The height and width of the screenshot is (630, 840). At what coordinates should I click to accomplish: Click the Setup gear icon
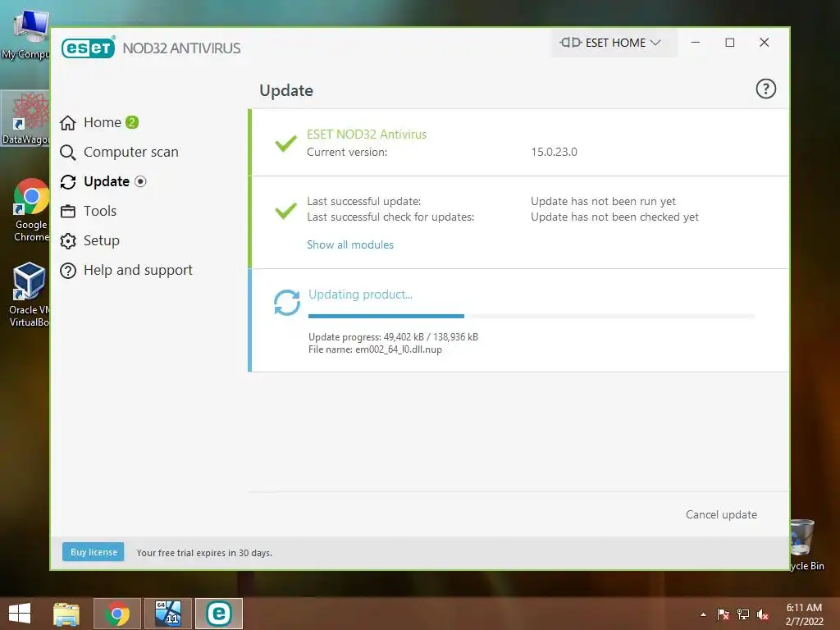pos(68,241)
